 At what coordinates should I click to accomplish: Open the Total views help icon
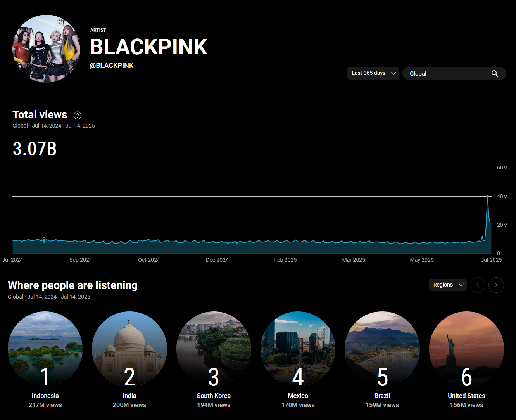tap(78, 115)
